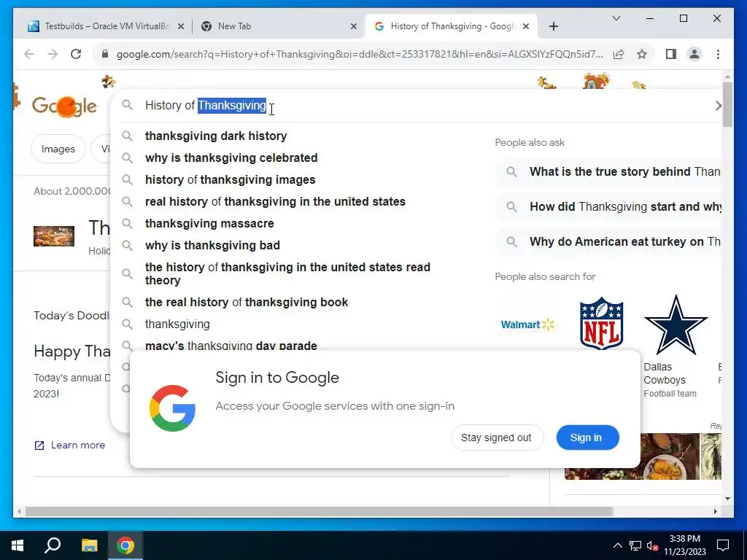Close the Testbuilds Oracle VM VirtualBox tab
This screenshot has height=560, width=747.
pos(181,27)
